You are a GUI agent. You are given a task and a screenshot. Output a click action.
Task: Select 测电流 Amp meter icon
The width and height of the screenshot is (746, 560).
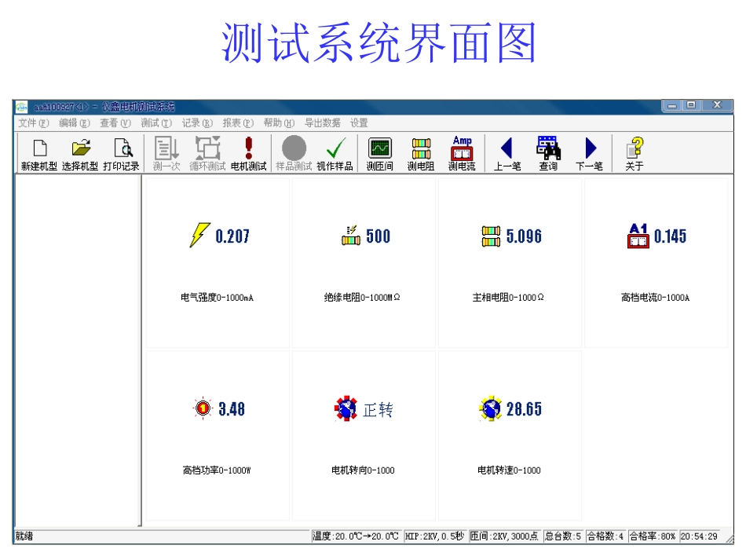462,148
